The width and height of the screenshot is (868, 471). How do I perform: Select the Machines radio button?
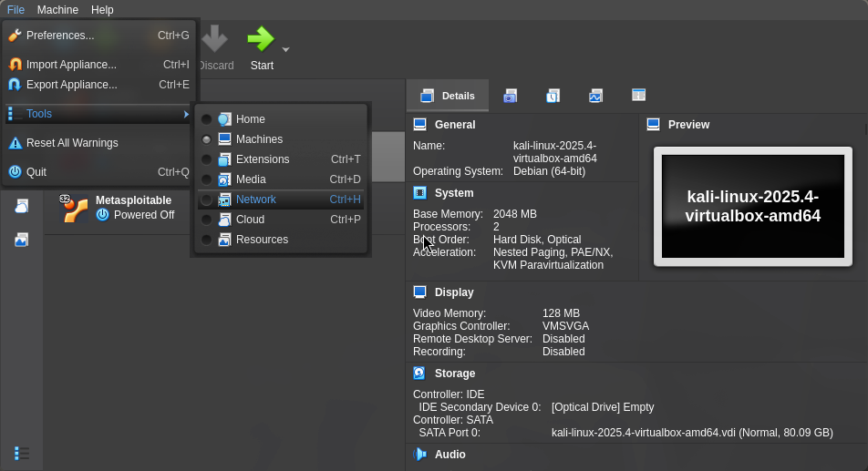point(206,139)
